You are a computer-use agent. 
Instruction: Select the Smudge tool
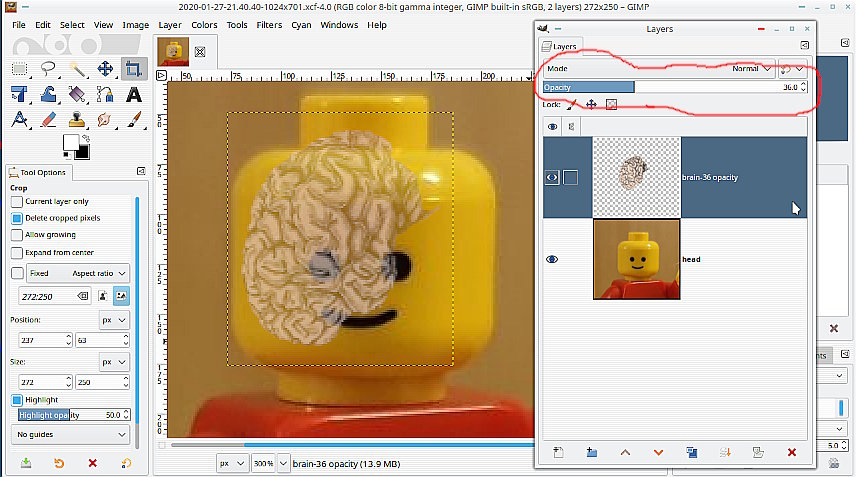click(x=105, y=120)
